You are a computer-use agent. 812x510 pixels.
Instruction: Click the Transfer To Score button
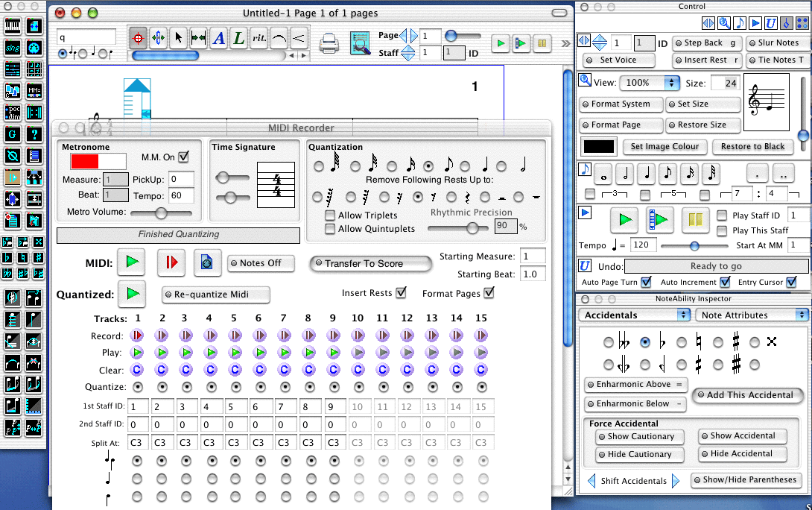point(371,263)
